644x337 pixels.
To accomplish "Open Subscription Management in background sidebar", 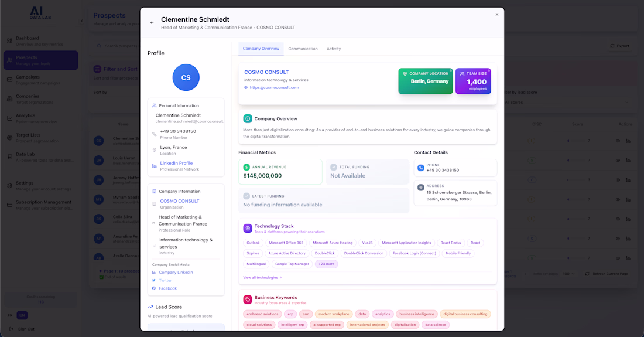I will point(40,205).
